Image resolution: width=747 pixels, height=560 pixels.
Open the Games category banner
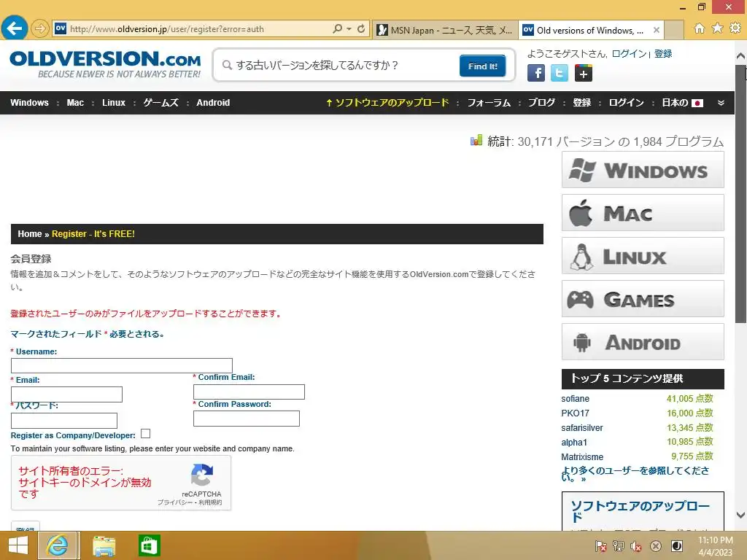[643, 299]
